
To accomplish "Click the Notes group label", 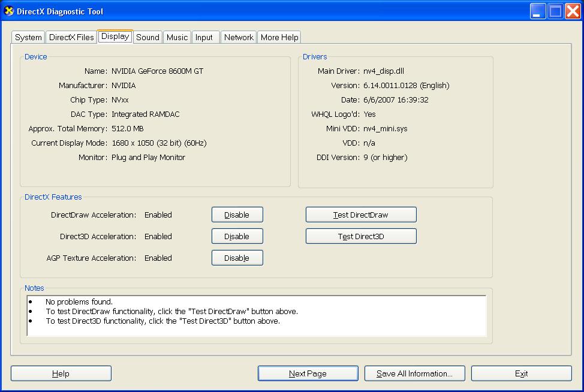I will 34,288.
